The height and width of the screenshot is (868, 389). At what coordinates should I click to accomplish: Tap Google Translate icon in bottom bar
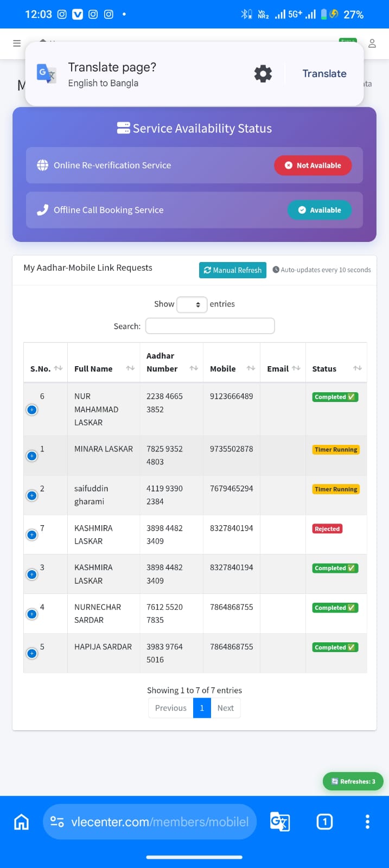pos(280,822)
